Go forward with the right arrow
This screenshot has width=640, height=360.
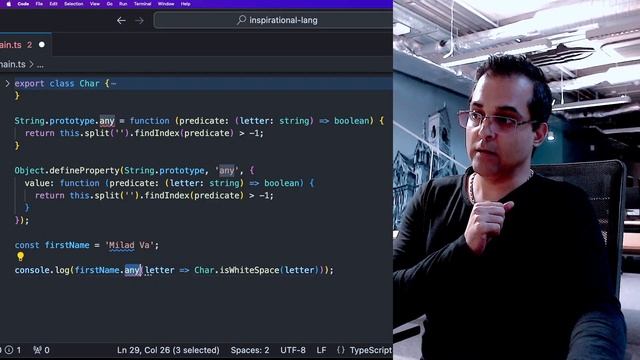coord(139,20)
